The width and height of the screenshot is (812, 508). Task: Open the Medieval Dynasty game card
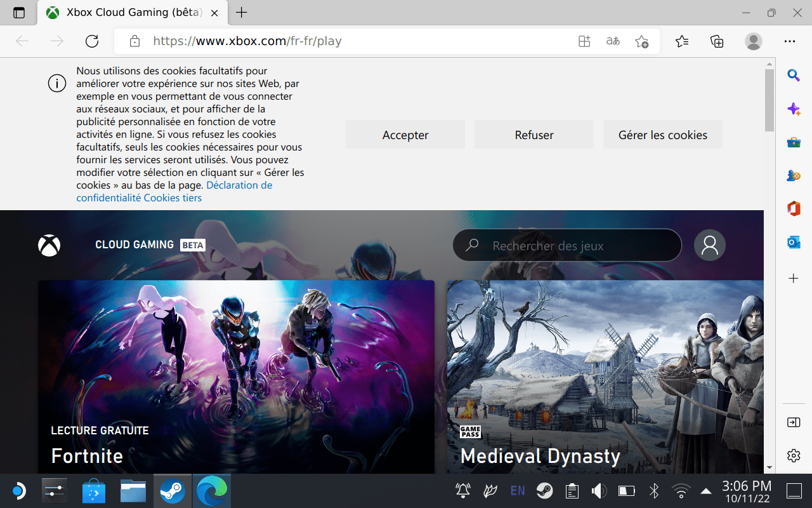pos(605,377)
